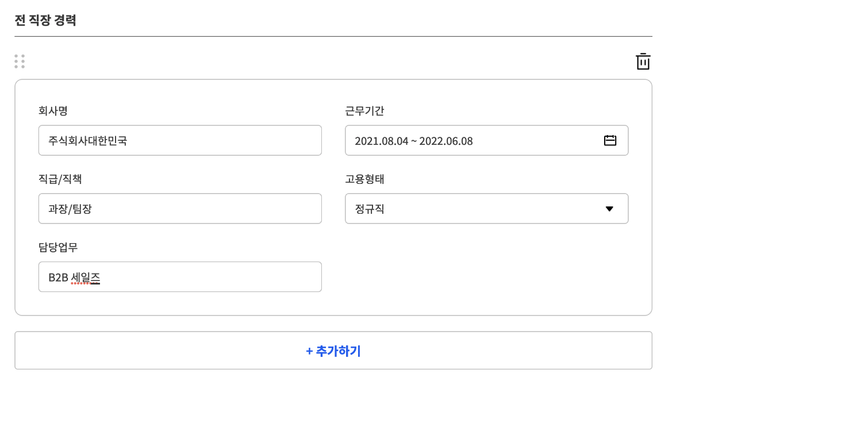Click the trash icon to delete career entry
The width and height of the screenshot is (868, 423).
pyautogui.click(x=643, y=61)
